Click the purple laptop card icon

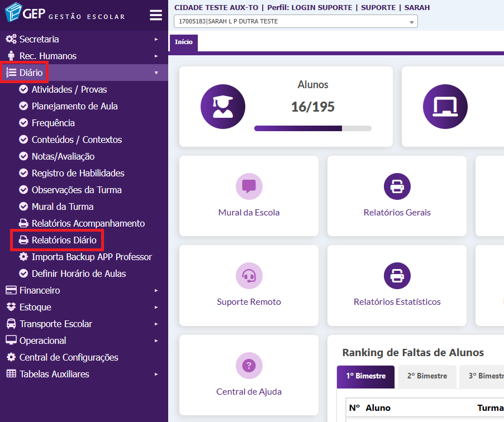pos(445,107)
